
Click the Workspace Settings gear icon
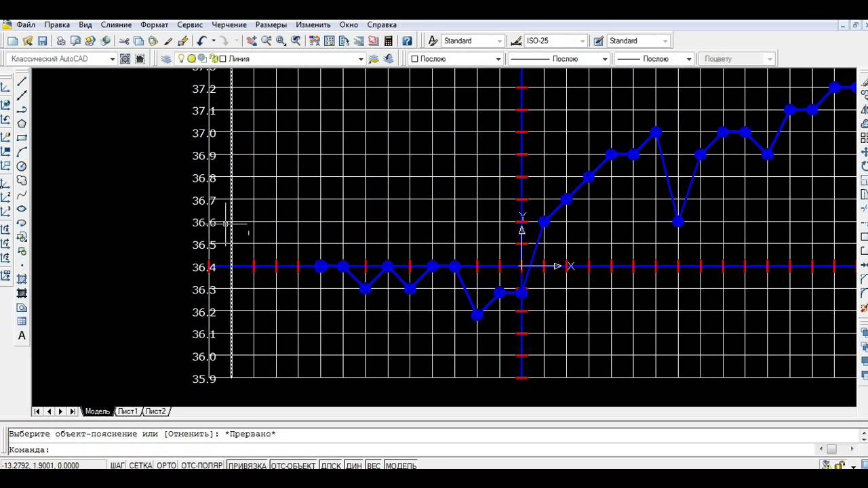125,59
